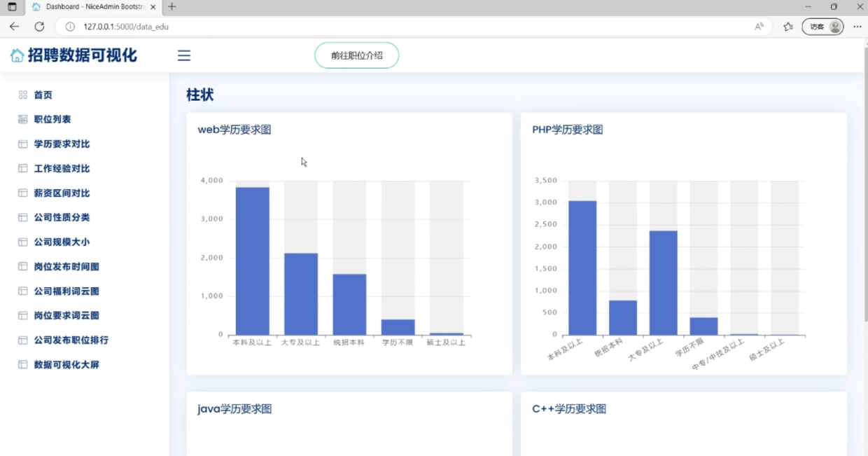Click the read aloud icon in the address bar
This screenshot has height=456, width=868.
pos(759,26)
